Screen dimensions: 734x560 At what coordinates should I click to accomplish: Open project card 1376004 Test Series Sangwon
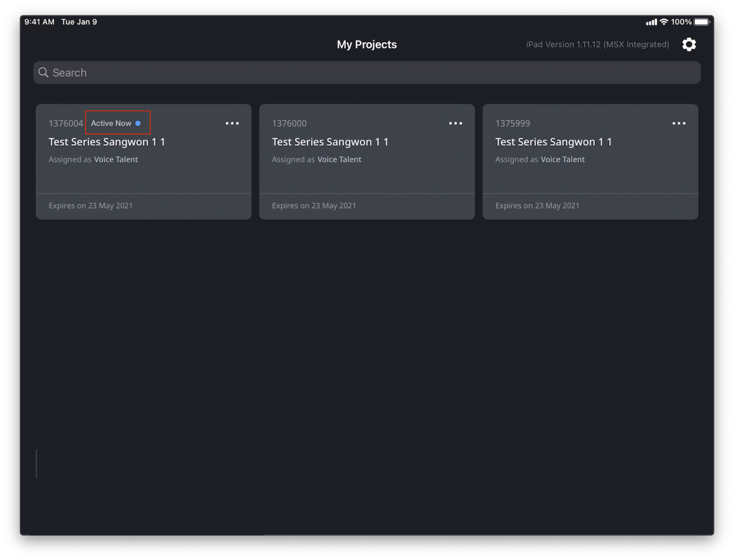(x=144, y=161)
